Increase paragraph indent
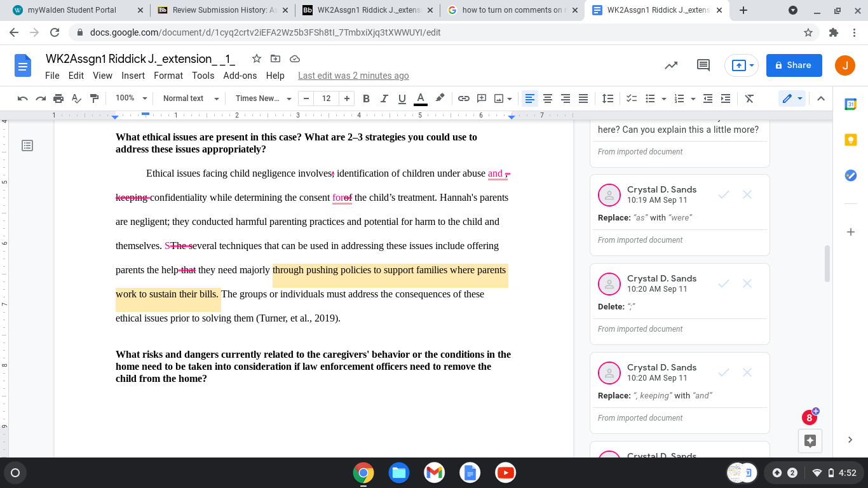The height and width of the screenshot is (488, 868). 726,98
